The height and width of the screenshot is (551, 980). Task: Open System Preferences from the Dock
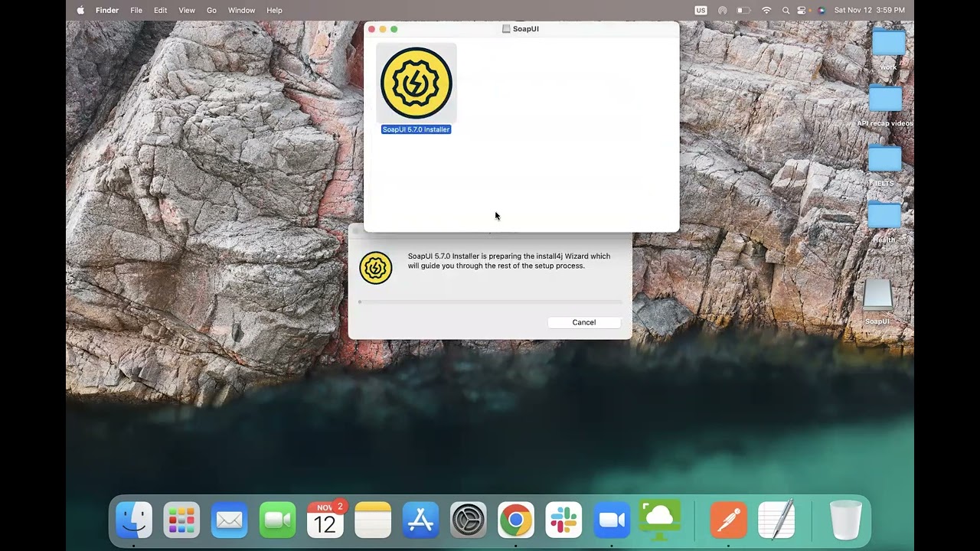coord(468,520)
